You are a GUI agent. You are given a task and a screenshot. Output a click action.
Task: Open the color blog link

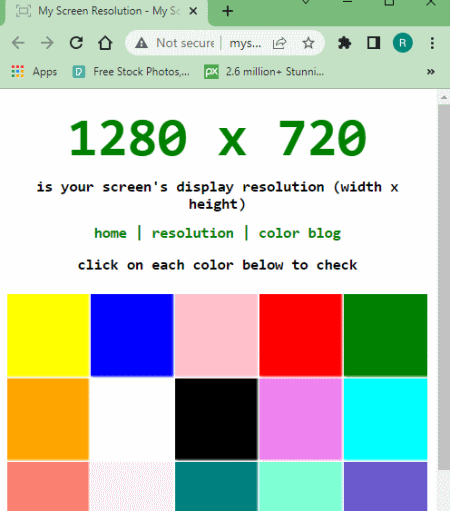[x=300, y=233]
